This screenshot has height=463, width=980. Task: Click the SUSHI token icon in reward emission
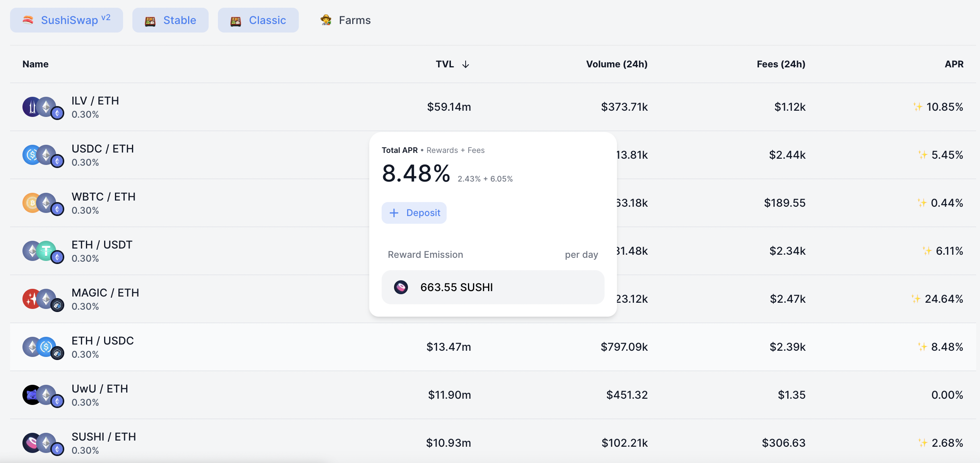coord(401,287)
